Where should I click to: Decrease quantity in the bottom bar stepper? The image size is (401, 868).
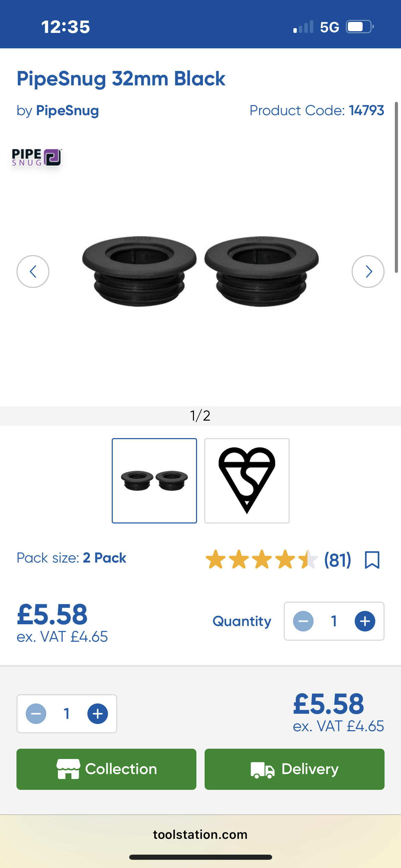36,714
